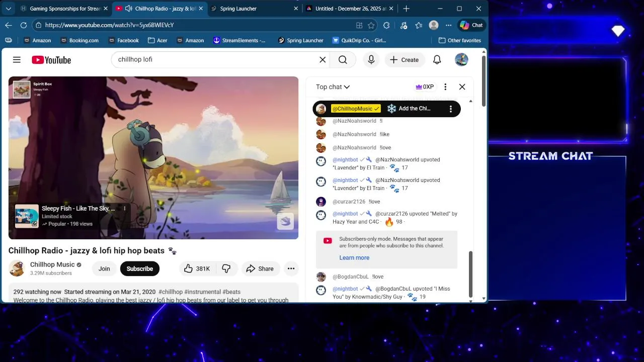Start voice search with the microphone
Viewport: 644px width, 362px height.
tap(371, 60)
